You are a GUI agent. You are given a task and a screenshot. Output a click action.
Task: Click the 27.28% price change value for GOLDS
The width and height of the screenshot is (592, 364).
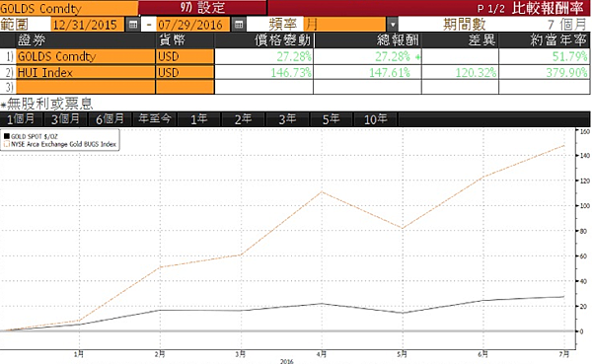pyautogui.click(x=294, y=56)
